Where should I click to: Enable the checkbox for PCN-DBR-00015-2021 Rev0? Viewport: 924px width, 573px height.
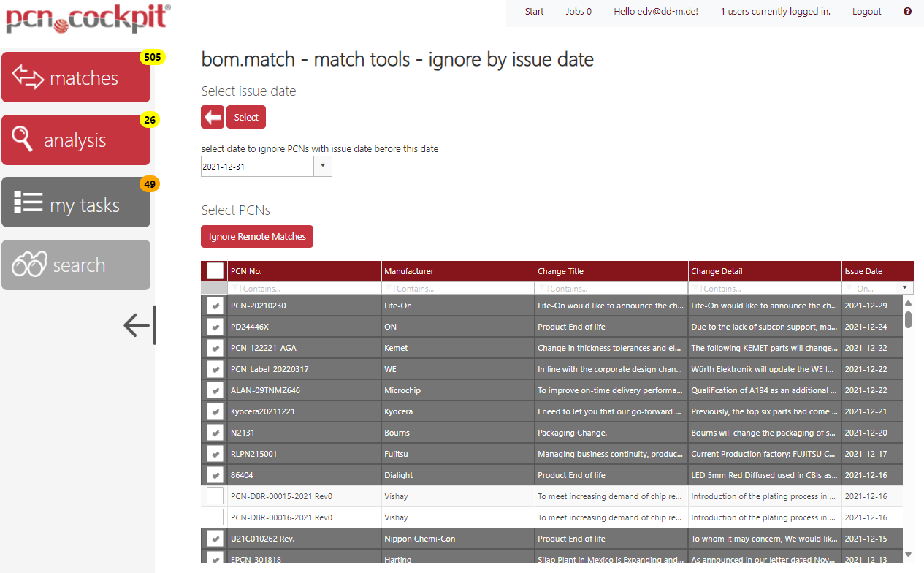point(215,496)
